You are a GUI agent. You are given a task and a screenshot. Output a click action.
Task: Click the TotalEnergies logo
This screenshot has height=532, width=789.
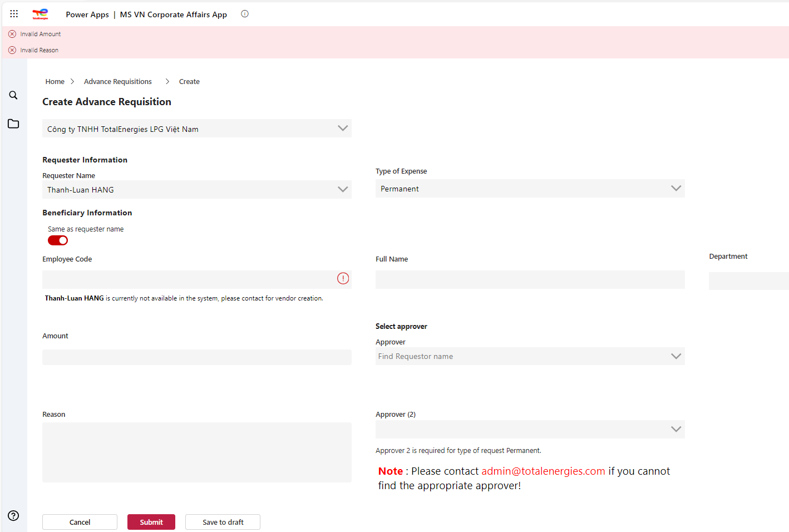point(40,14)
